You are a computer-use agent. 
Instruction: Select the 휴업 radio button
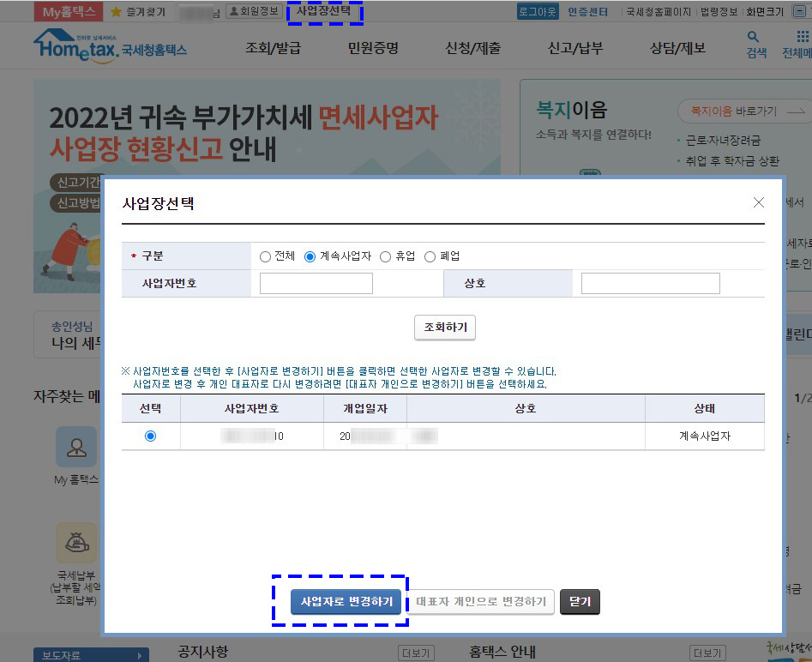pyautogui.click(x=385, y=257)
